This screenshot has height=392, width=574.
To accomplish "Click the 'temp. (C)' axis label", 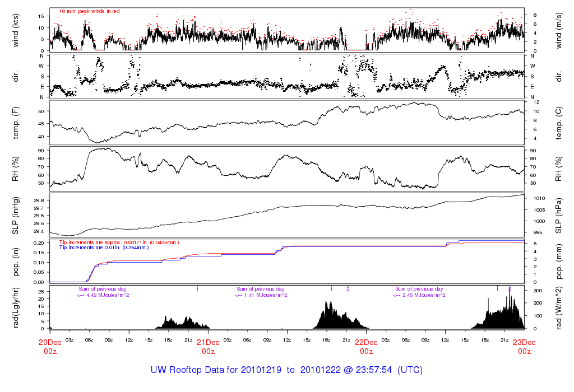I will click(558, 123).
